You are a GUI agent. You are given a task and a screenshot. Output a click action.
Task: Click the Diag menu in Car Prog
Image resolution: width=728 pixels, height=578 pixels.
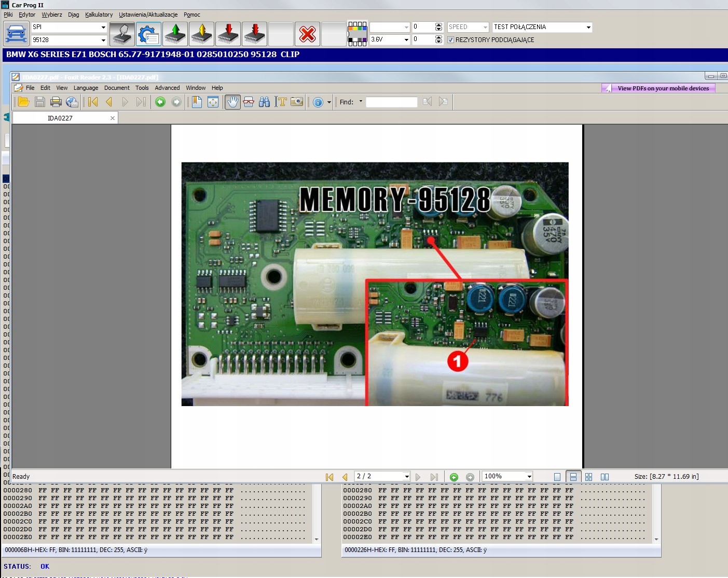(x=74, y=15)
